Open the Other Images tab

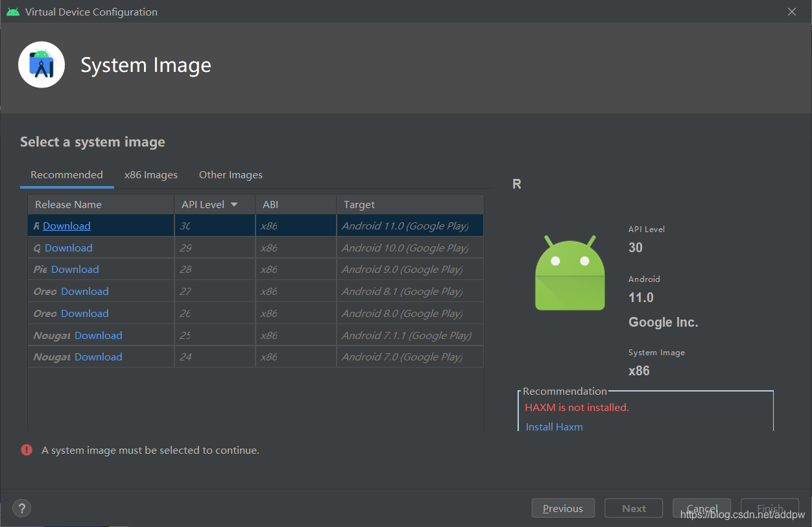coord(231,175)
